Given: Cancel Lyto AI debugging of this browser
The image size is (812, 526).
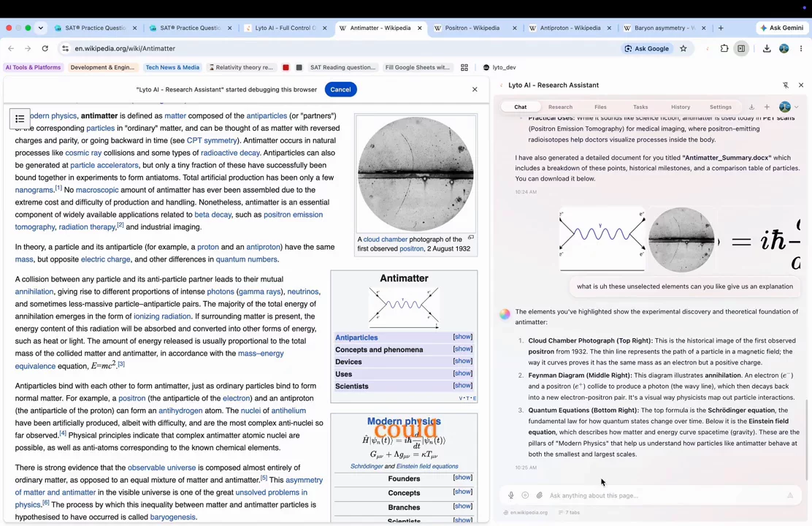Looking at the screenshot, I should pos(340,89).
